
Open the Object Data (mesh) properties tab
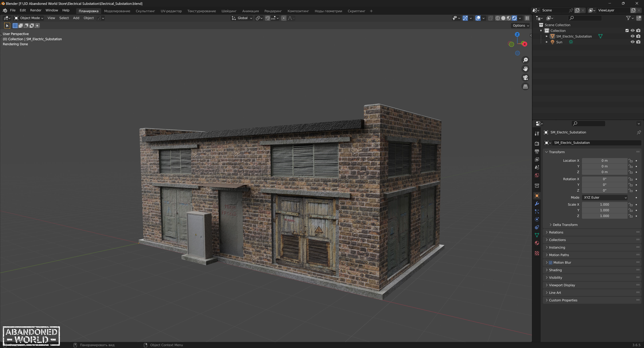pyautogui.click(x=537, y=235)
